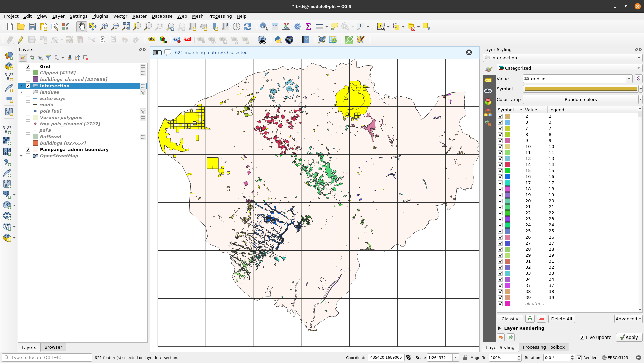This screenshot has width=644, height=363.
Task: Click the Classify button
Action: (510, 319)
